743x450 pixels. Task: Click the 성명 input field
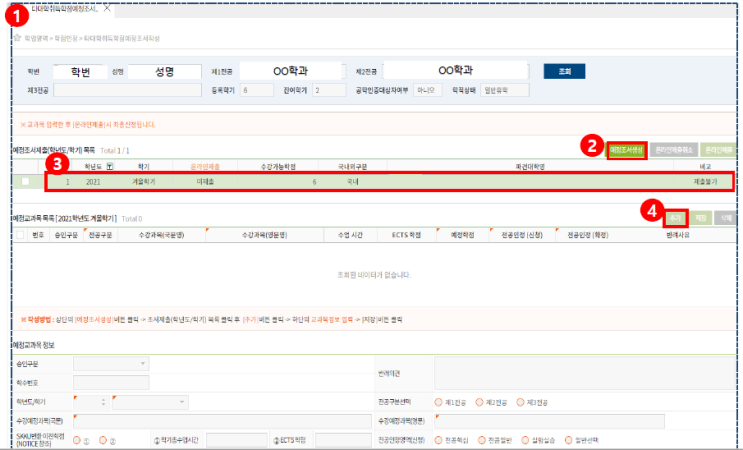pyautogui.click(x=164, y=72)
